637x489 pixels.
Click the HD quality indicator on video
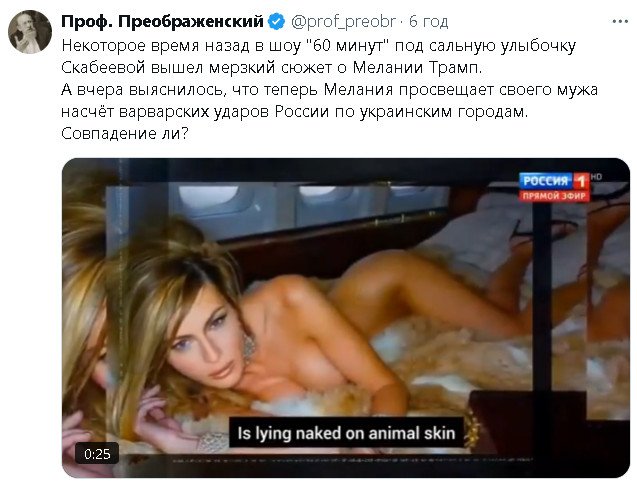(x=596, y=177)
